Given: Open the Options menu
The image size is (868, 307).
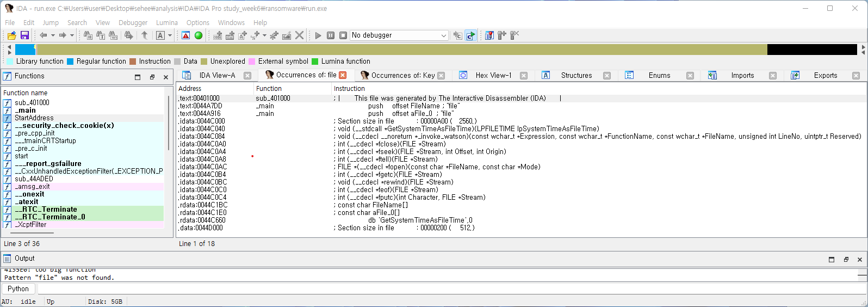Looking at the screenshot, I should point(198,22).
